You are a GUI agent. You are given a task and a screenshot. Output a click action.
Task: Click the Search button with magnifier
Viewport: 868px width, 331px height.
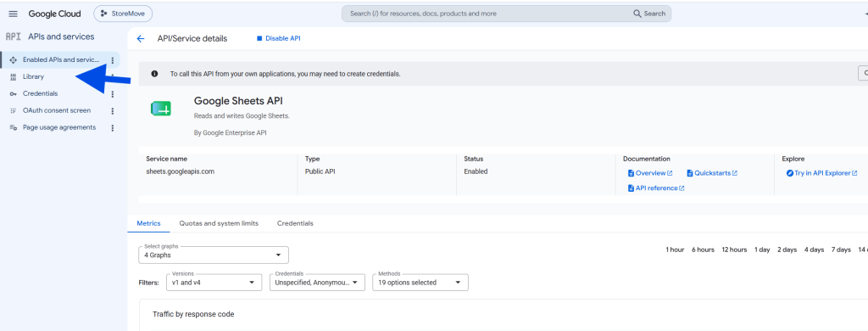pos(649,14)
